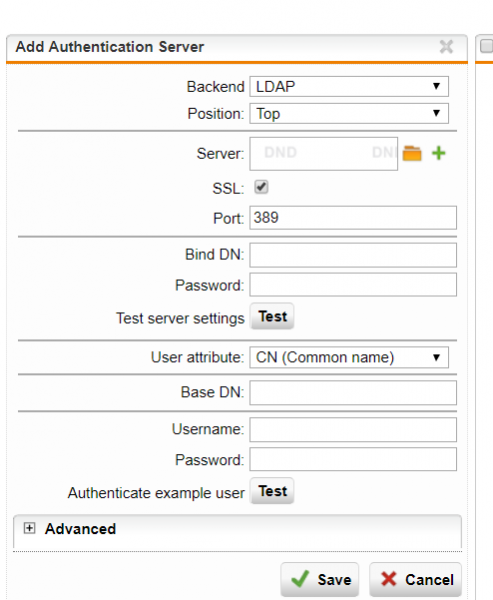Click the plus icon beside Advanced
Viewport: 493px width, 600px height.
pyautogui.click(x=29, y=528)
